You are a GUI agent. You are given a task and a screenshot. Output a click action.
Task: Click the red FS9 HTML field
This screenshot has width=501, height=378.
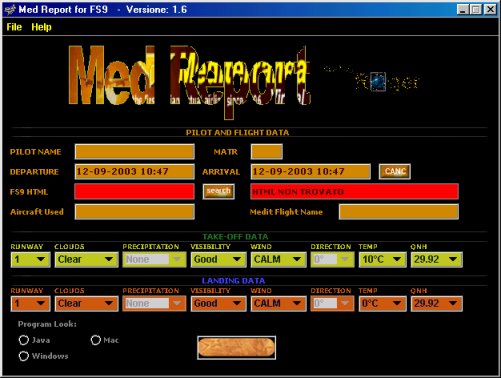135,192
